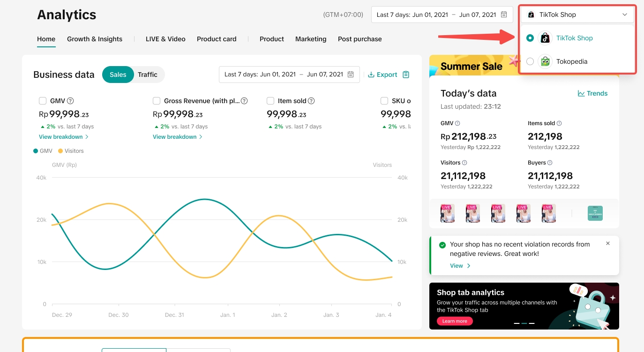644x352 pixels.
Task: Switch to Growth & Insights tab
Action: pyautogui.click(x=95, y=39)
